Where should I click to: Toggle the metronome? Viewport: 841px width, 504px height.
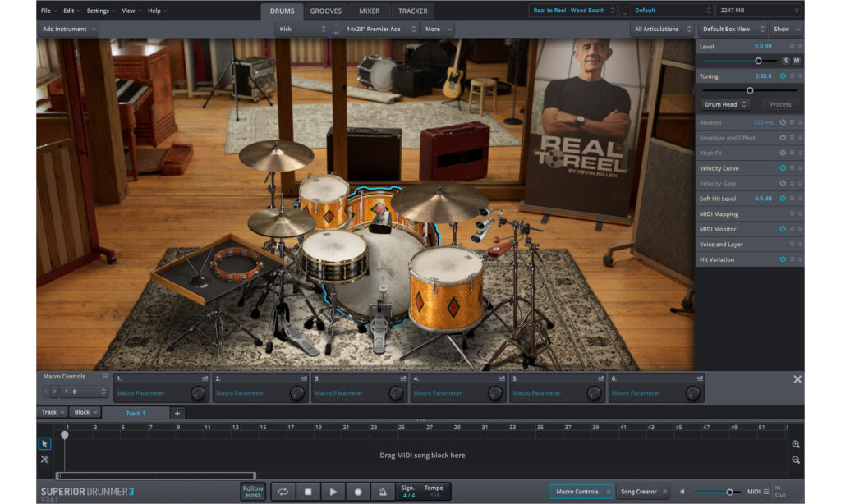[383, 491]
